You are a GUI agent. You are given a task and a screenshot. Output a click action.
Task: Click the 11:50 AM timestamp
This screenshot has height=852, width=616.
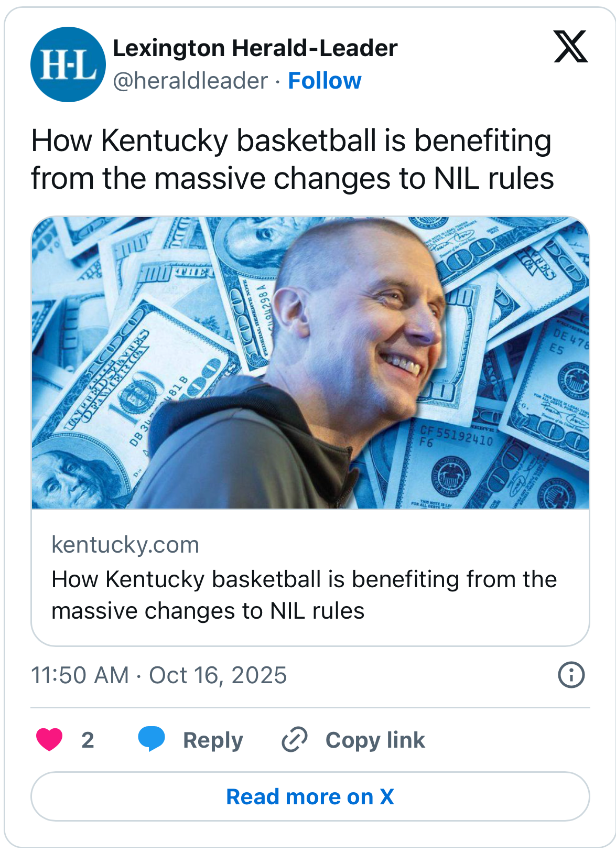pyautogui.click(x=80, y=675)
